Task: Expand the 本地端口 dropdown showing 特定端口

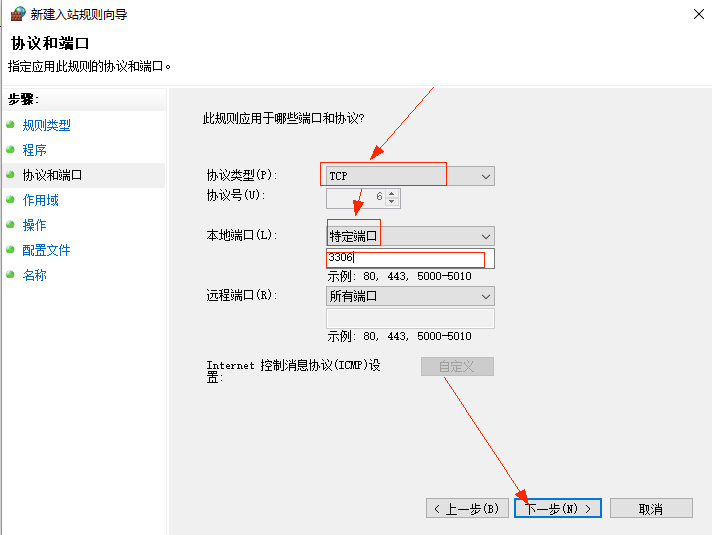Action: pyautogui.click(x=410, y=236)
